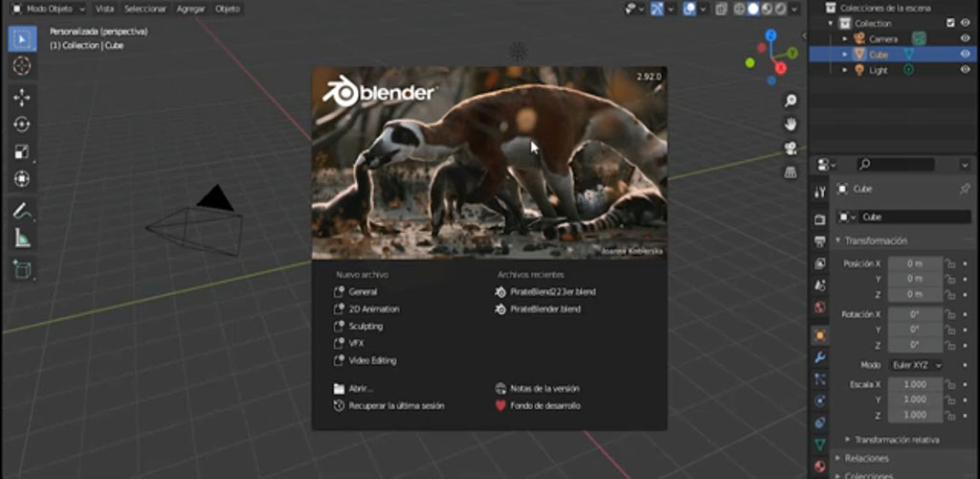
Task: Hide Collection with its eye icon
Action: (x=965, y=23)
